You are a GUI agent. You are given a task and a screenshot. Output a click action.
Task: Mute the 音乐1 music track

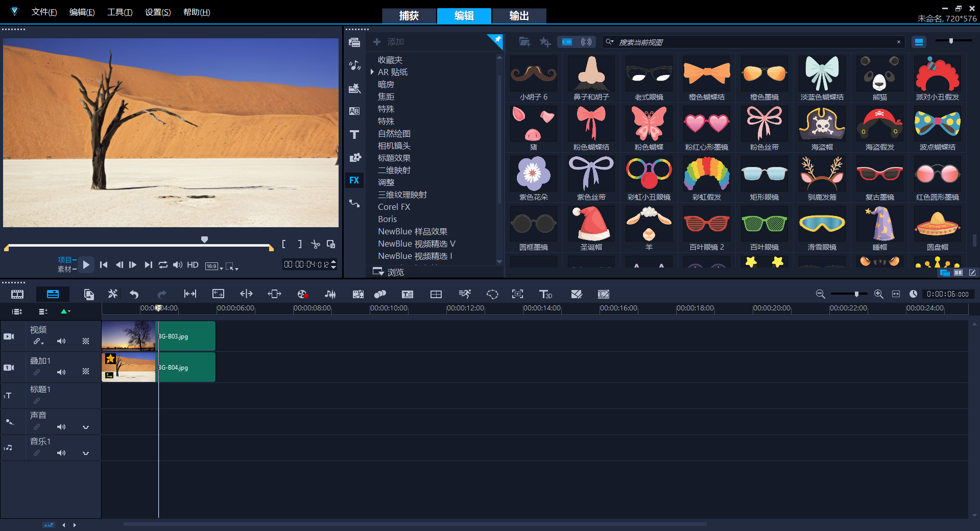[x=61, y=453]
